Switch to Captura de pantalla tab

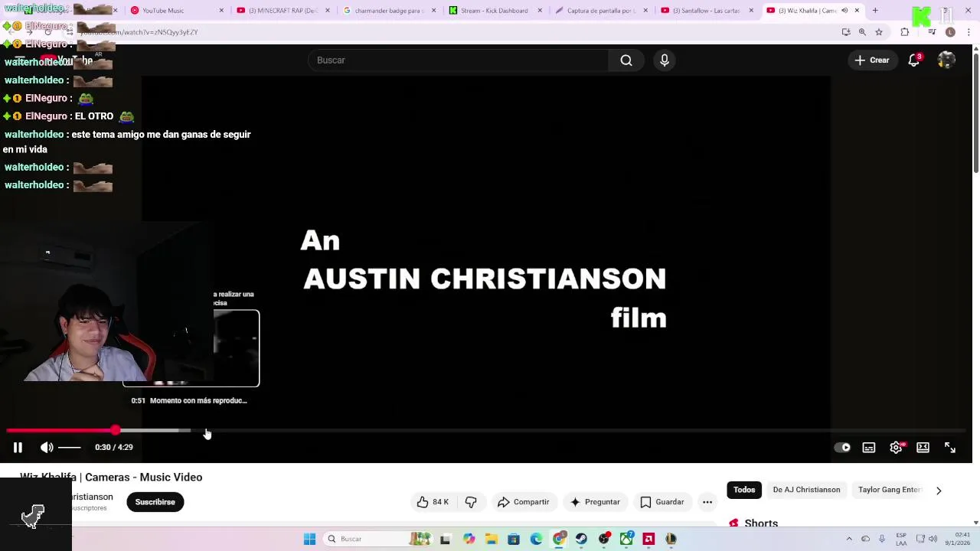pyautogui.click(x=600, y=11)
